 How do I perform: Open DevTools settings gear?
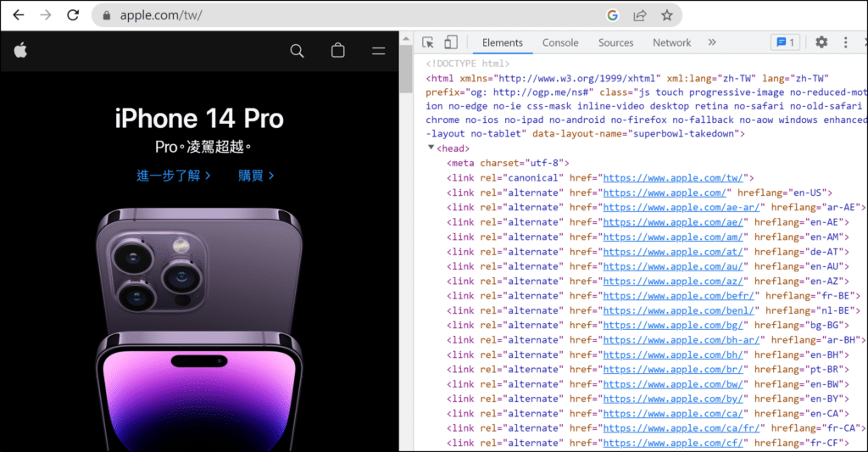(x=821, y=42)
